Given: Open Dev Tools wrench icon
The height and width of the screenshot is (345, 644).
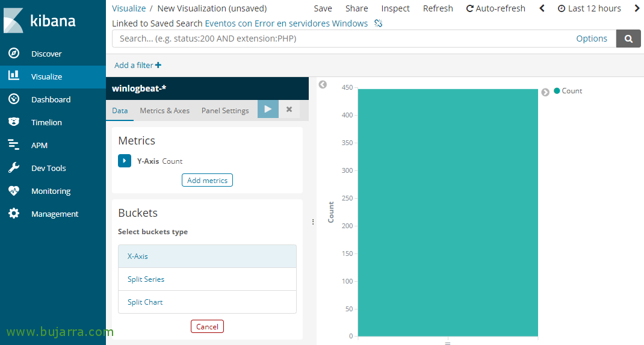Looking at the screenshot, I should (14, 168).
